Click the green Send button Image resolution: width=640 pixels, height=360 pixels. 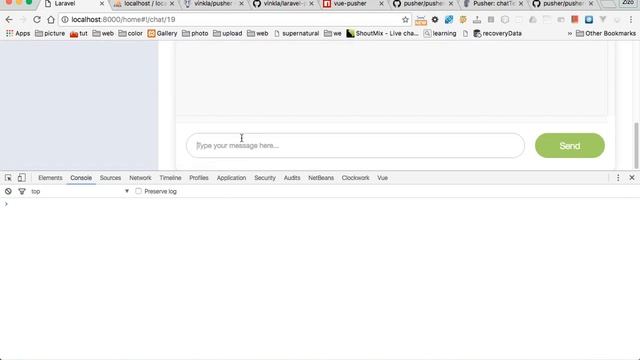point(570,146)
